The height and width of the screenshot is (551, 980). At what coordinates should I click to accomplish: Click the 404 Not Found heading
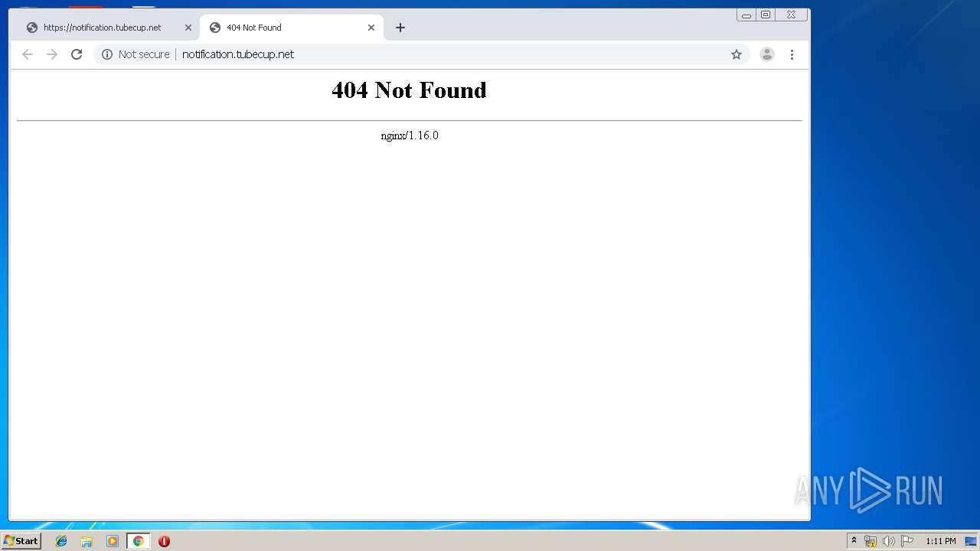pos(409,90)
